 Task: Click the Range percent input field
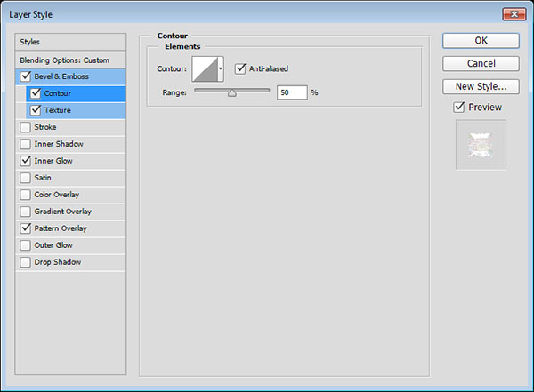click(292, 92)
